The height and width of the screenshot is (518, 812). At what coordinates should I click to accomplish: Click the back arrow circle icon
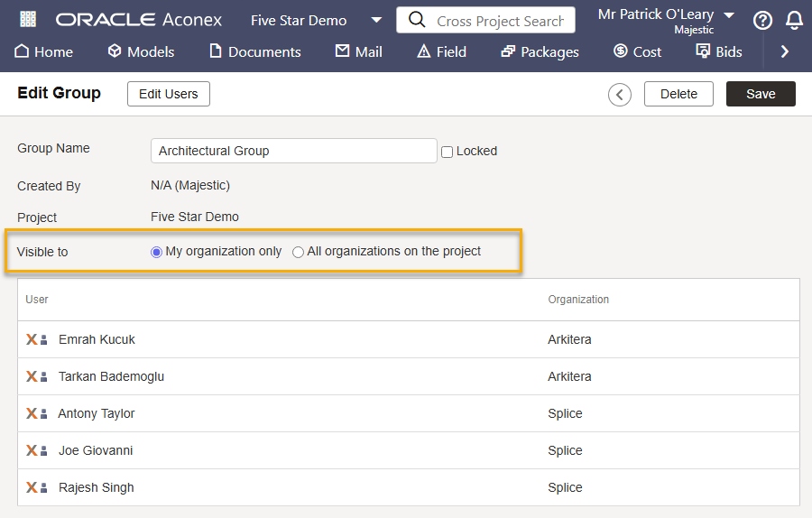(620, 95)
